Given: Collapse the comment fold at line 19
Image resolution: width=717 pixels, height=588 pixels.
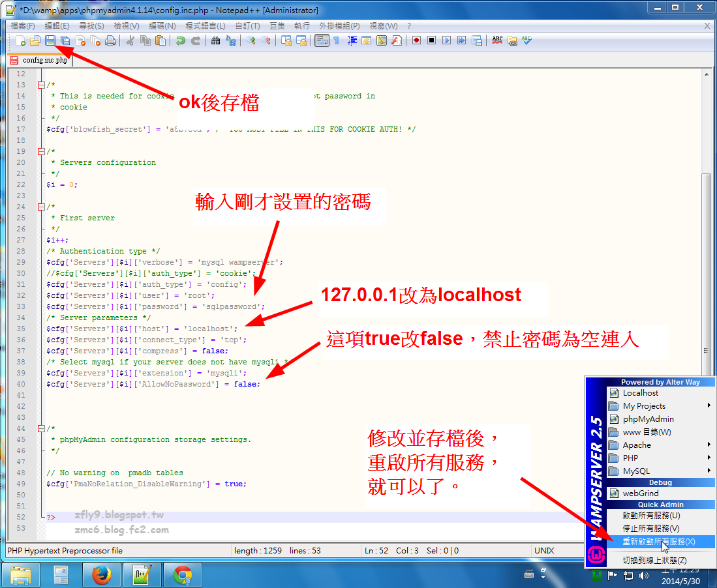Looking at the screenshot, I should click(41, 152).
